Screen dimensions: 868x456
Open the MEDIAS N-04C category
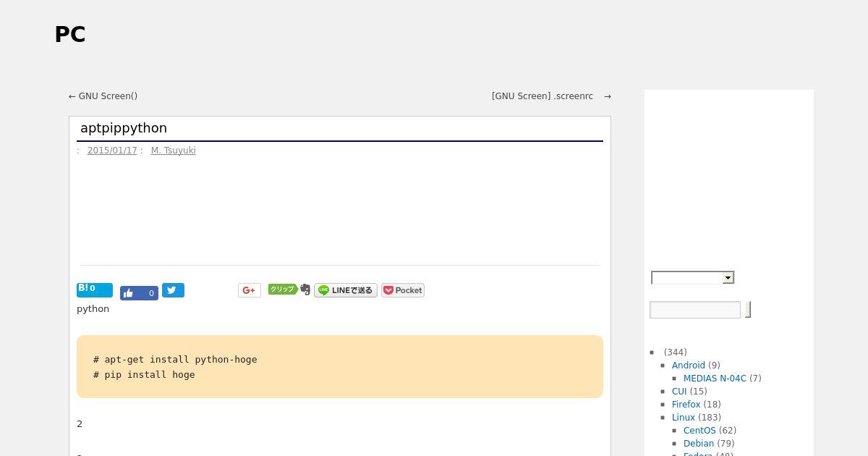[x=715, y=379]
